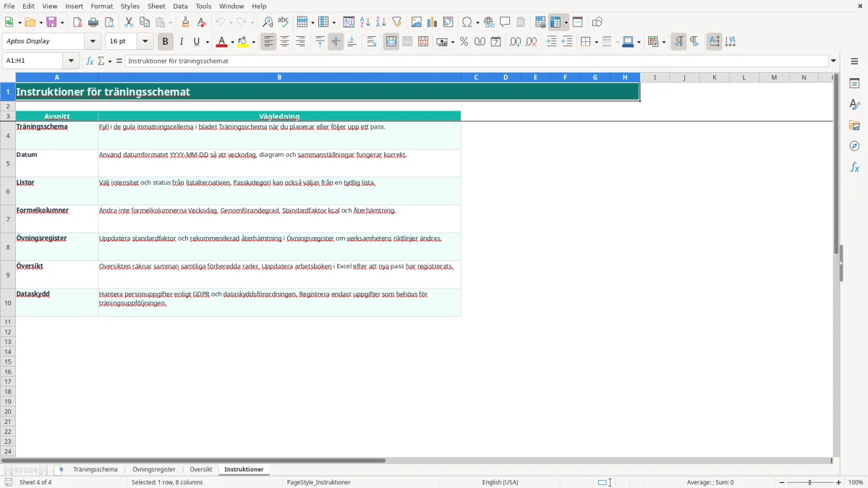Open the Tools menu

(x=203, y=6)
